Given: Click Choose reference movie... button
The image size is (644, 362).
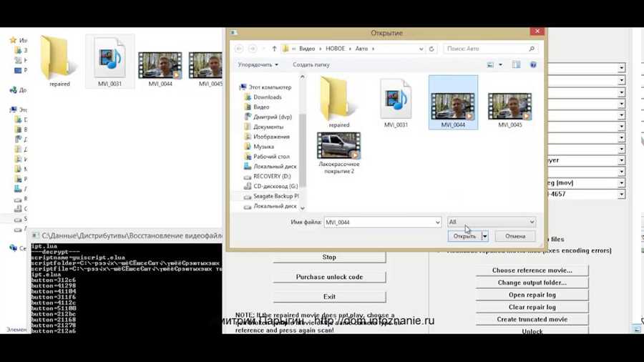Looking at the screenshot, I should tap(532, 270).
